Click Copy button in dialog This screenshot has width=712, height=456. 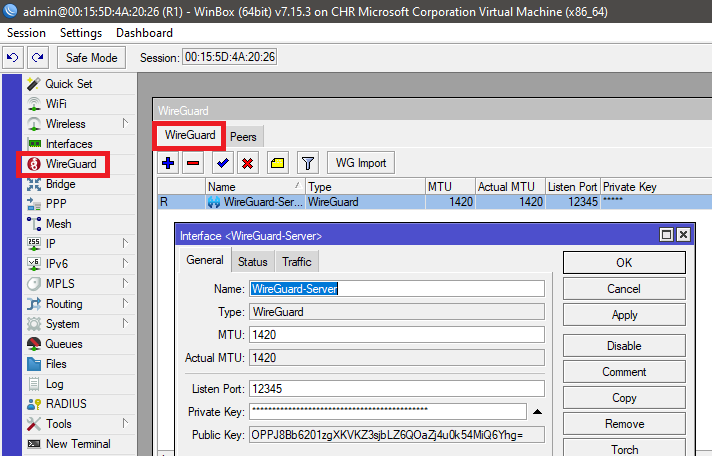(x=624, y=397)
